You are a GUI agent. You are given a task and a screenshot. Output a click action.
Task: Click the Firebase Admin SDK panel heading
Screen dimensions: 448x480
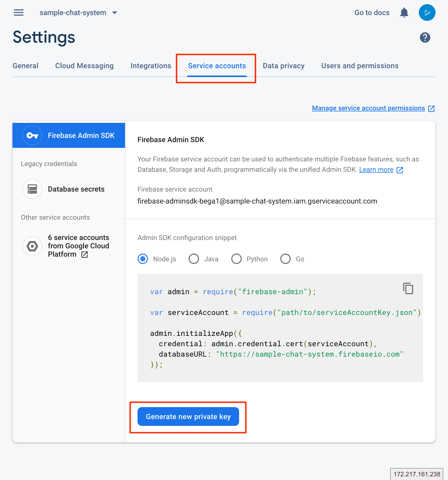click(171, 140)
